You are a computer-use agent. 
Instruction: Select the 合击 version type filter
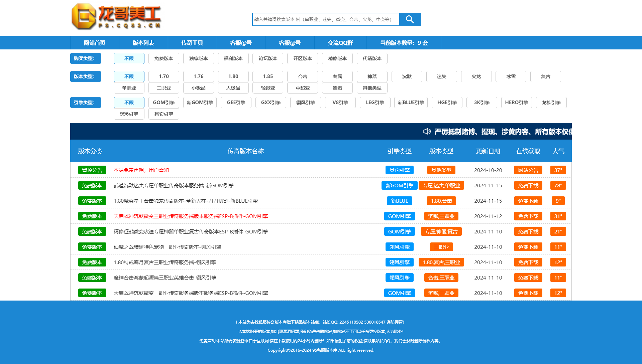pos(303,76)
